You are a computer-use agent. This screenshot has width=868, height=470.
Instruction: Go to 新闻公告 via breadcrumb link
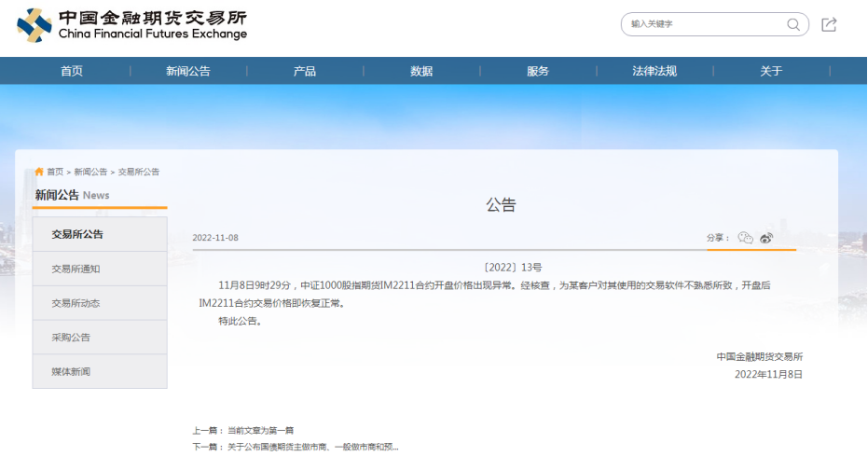click(x=90, y=173)
